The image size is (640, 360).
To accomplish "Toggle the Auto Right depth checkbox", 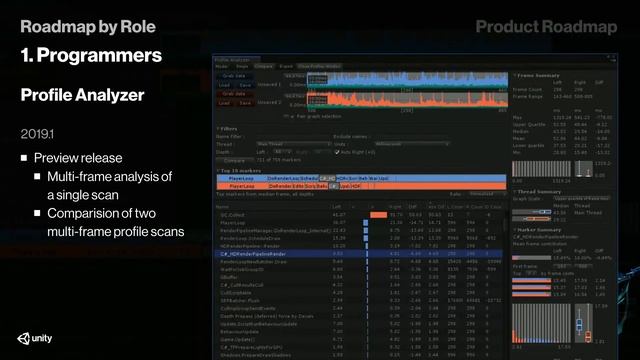I will (x=337, y=152).
